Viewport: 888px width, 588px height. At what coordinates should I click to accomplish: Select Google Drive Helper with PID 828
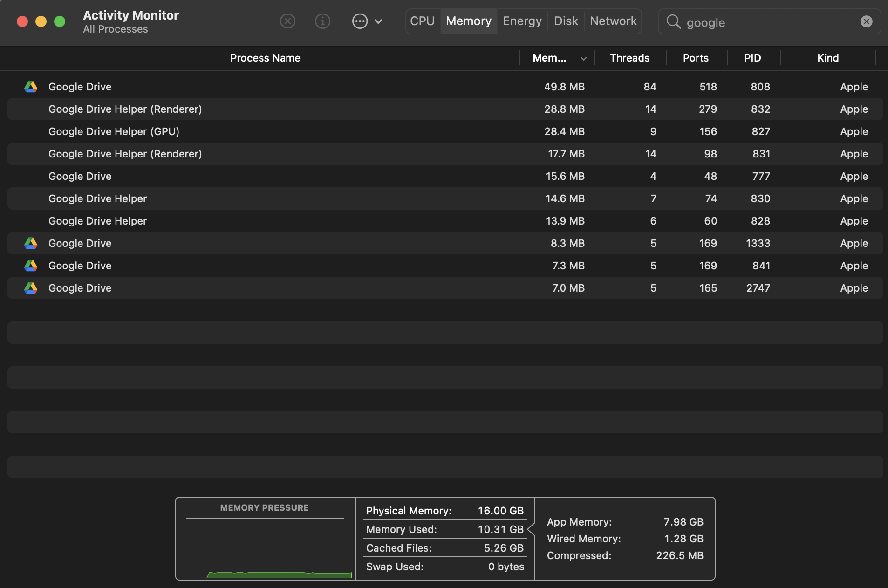click(x=445, y=221)
